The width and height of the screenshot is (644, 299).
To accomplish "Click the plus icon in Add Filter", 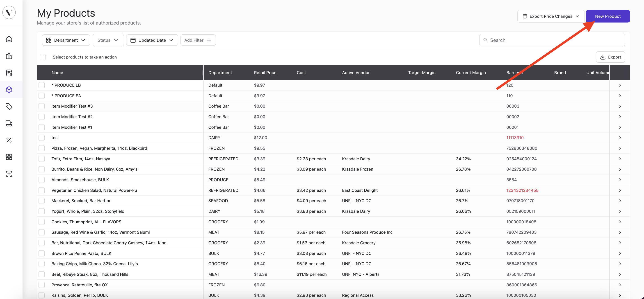I will click(209, 40).
